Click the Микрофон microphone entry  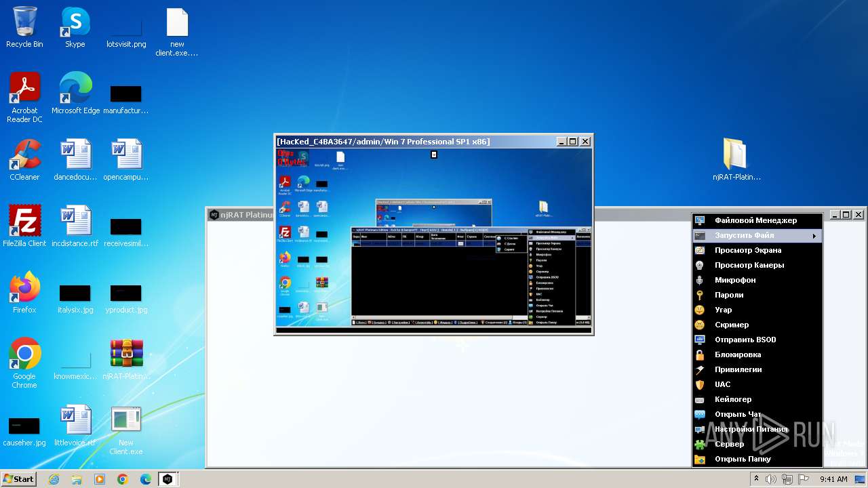pyautogui.click(x=757, y=280)
